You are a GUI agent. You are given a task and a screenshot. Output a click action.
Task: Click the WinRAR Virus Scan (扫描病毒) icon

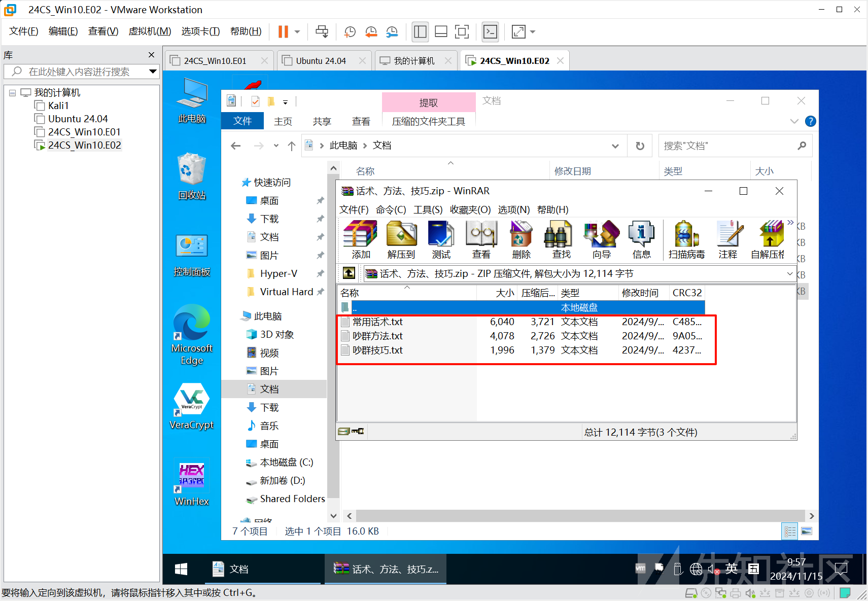click(686, 240)
